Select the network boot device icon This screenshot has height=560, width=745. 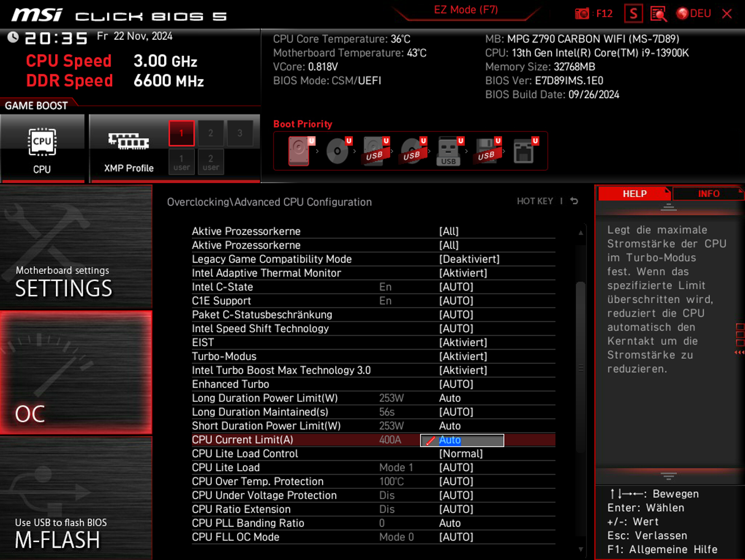point(525,151)
